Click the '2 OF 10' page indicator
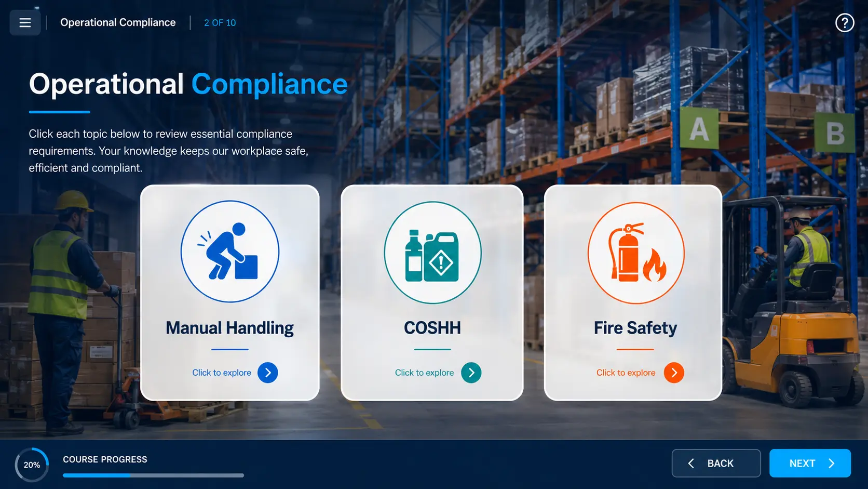Screen dimensions: 868x489 click(x=220, y=23)
